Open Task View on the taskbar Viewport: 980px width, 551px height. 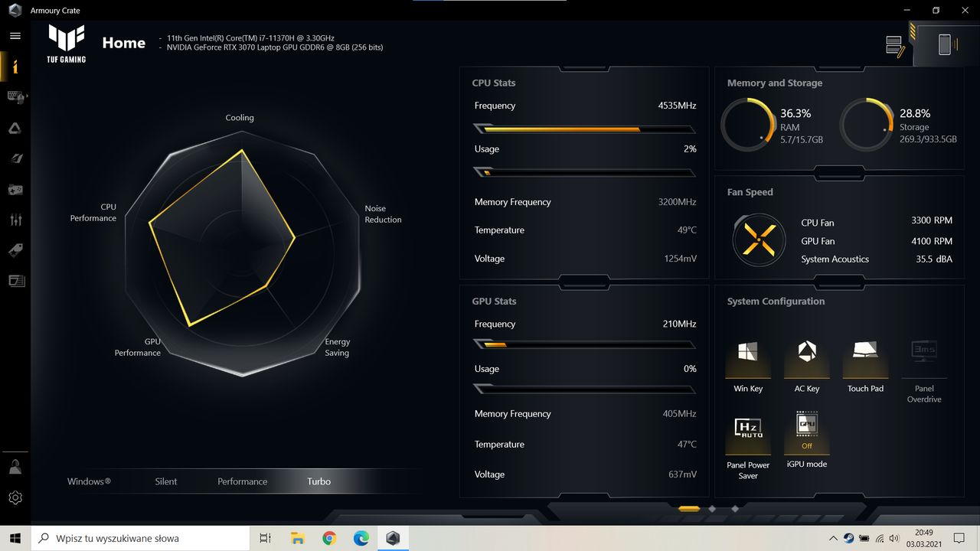click(265, 538)
